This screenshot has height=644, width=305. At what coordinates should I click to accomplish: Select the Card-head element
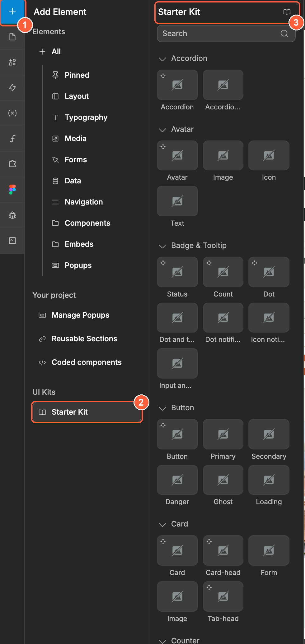pos(223,550)
